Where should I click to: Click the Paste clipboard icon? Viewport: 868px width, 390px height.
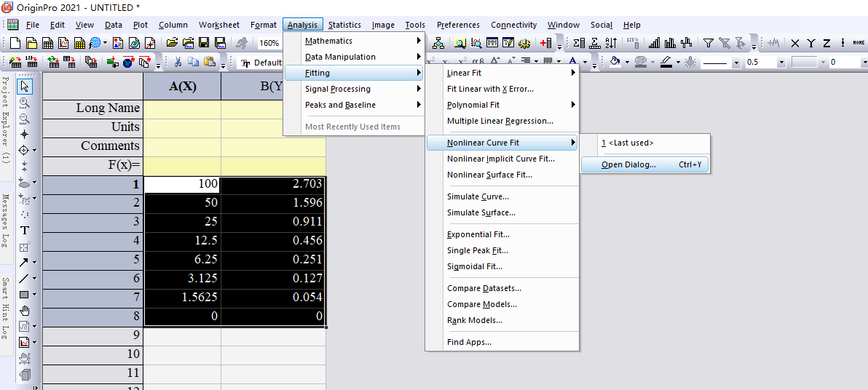[x=209, y=62]
